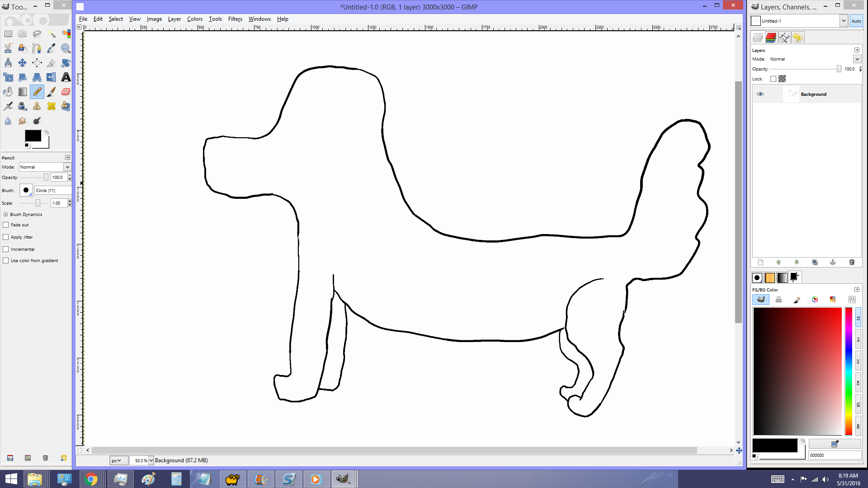Hide the Background layer with eye icon
The image size is (868, 488).
tap(760, 94)
